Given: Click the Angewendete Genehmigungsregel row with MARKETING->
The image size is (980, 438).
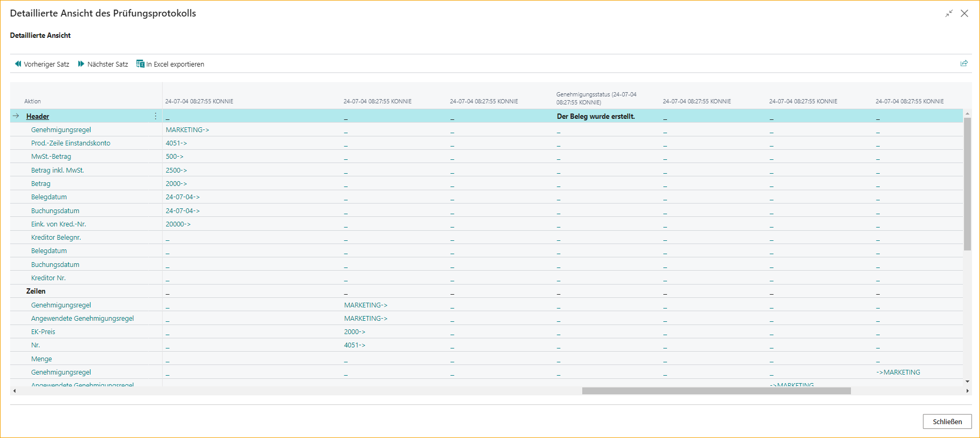Looking at the screenshot, I should tap(486, 318).
